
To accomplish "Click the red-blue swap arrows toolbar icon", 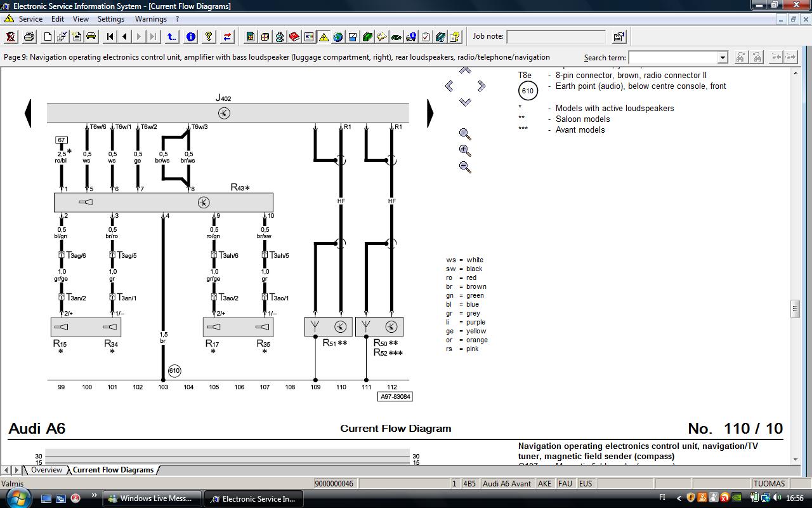I will (227, 37).
